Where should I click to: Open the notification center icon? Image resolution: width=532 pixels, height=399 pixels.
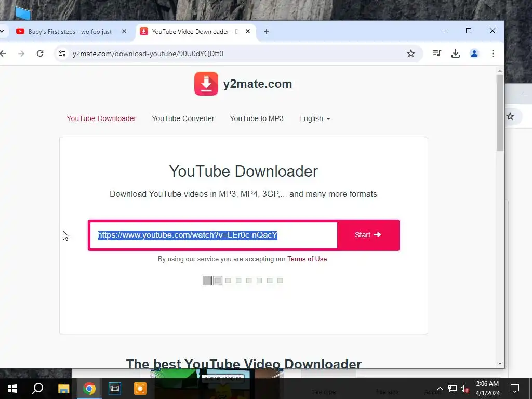(x=515, y=389)
